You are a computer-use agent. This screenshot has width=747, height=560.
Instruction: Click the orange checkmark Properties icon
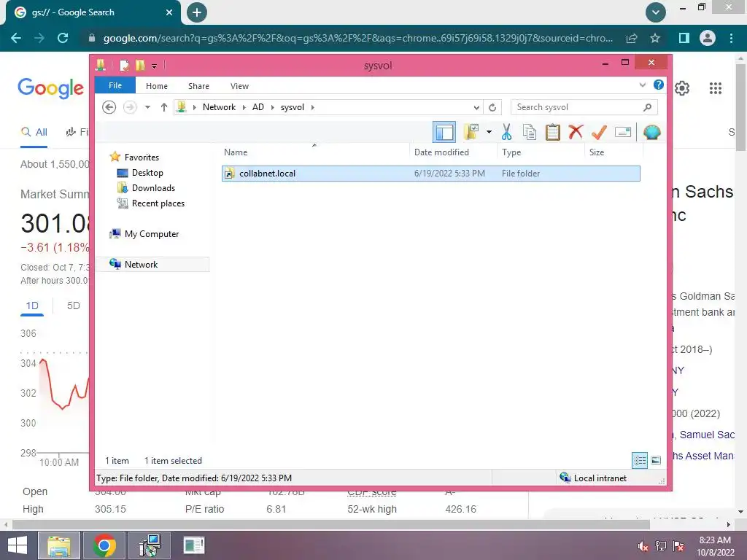(x=599, y=132)
